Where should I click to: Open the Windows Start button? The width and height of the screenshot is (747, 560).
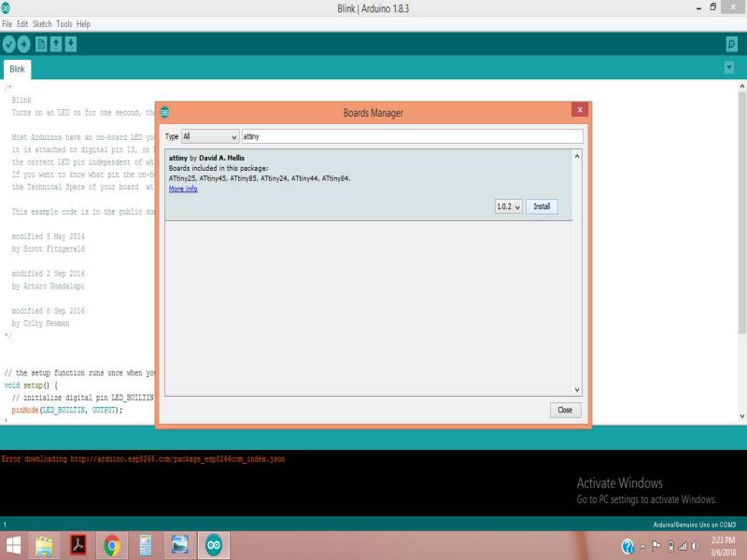[x=13, y=546]
